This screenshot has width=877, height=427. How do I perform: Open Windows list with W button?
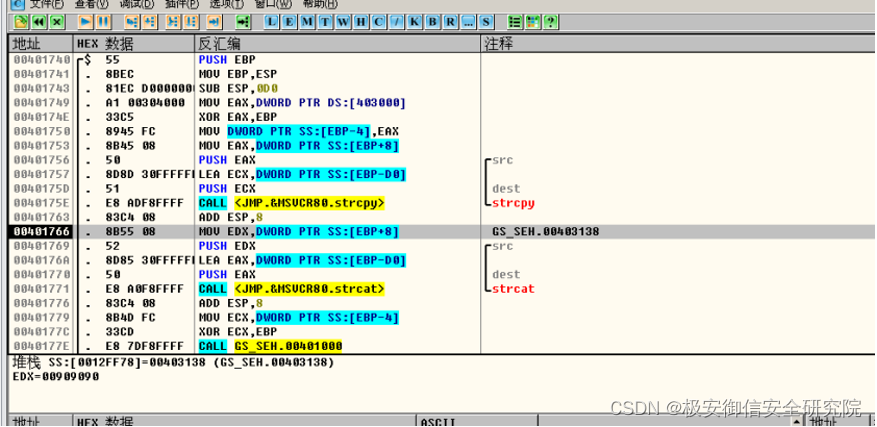343,22
